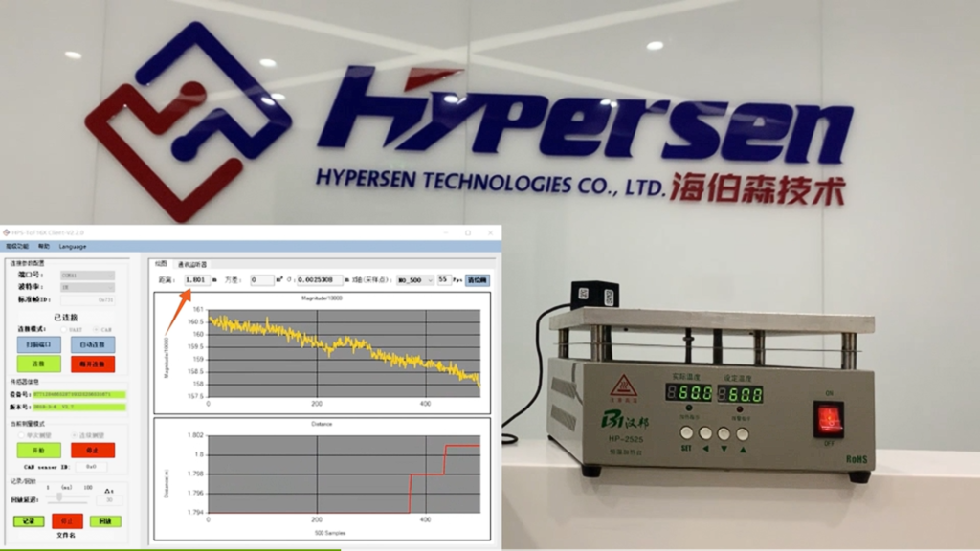Screen dimensions: 980x551
Task: Click the red 断开连接 disconnect button
Action: [93, 364]
